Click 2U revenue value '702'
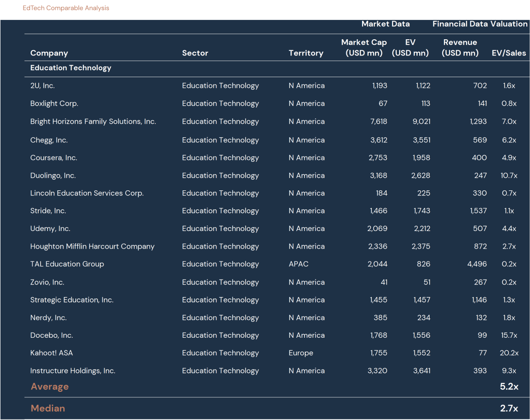Screen dimensions: 530x420 tap(480, 86)
